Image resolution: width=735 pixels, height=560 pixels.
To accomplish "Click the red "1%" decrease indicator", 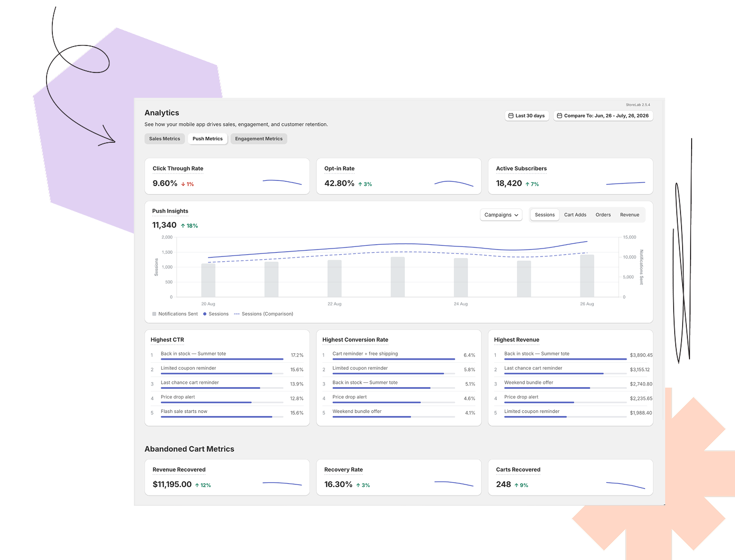I will click(188, 185).
